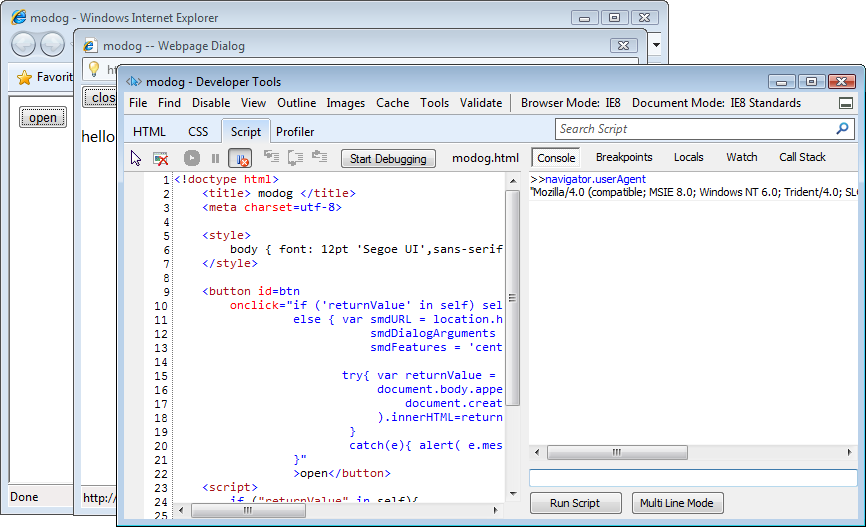Click the Mozilla/4.0 user agent result line
Viewport: 867px width, 528px height.
coord(693,192)
